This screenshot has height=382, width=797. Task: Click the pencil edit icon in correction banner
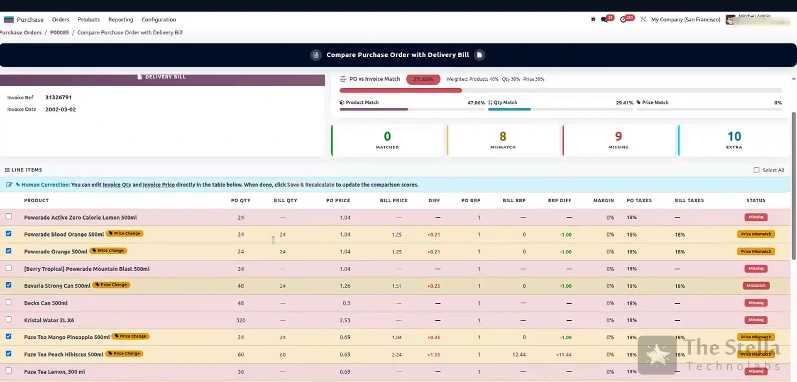click(9, 185)
